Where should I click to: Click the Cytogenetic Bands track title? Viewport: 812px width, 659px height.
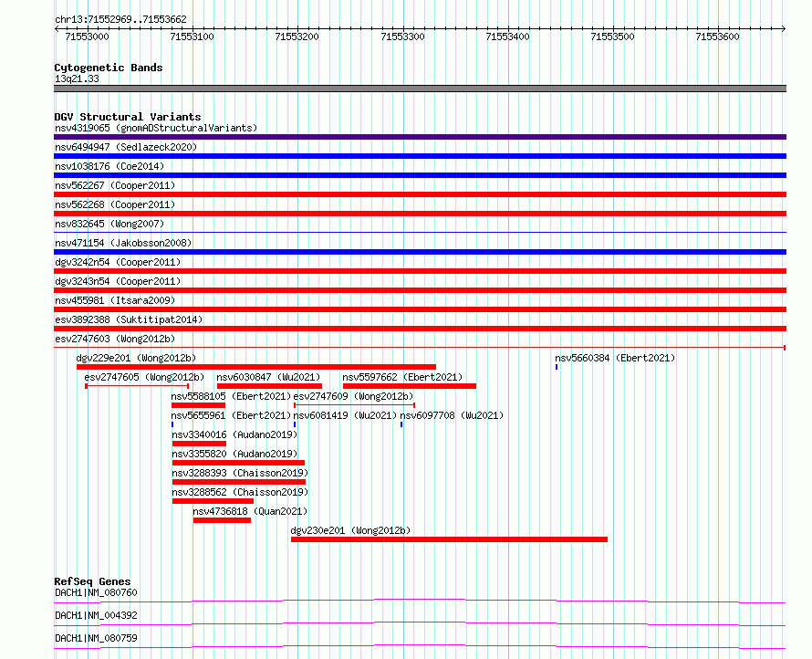pos(109,68)
